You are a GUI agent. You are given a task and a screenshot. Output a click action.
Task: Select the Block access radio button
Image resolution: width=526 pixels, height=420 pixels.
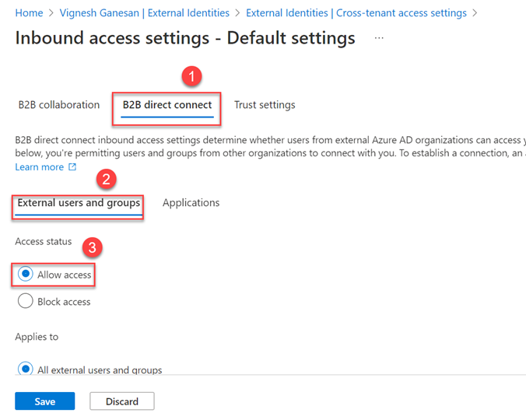25,301
